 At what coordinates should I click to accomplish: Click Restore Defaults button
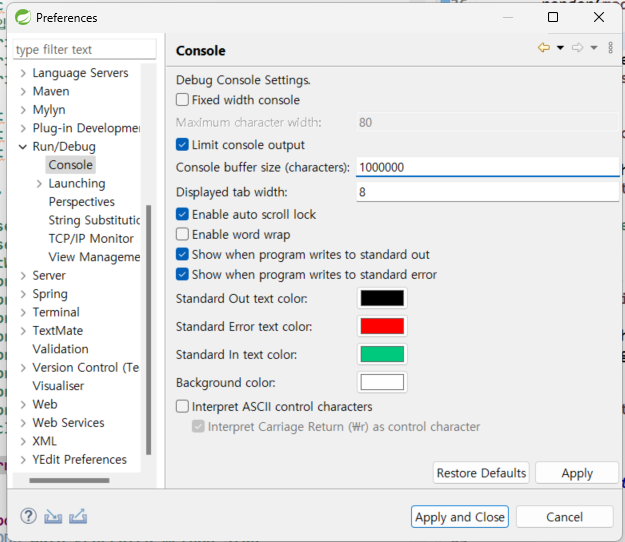click(481, 473)
